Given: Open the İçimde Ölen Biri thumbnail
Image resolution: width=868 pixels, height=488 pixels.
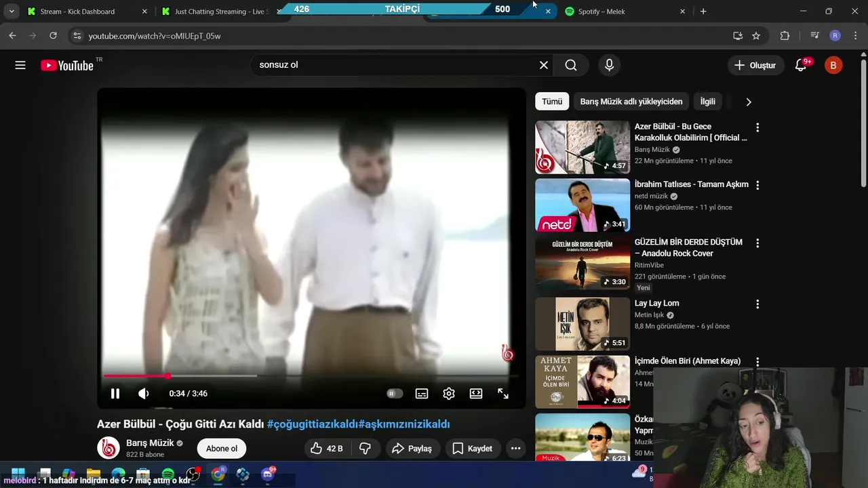Looking at the screenshot, I should click(583, 382).
